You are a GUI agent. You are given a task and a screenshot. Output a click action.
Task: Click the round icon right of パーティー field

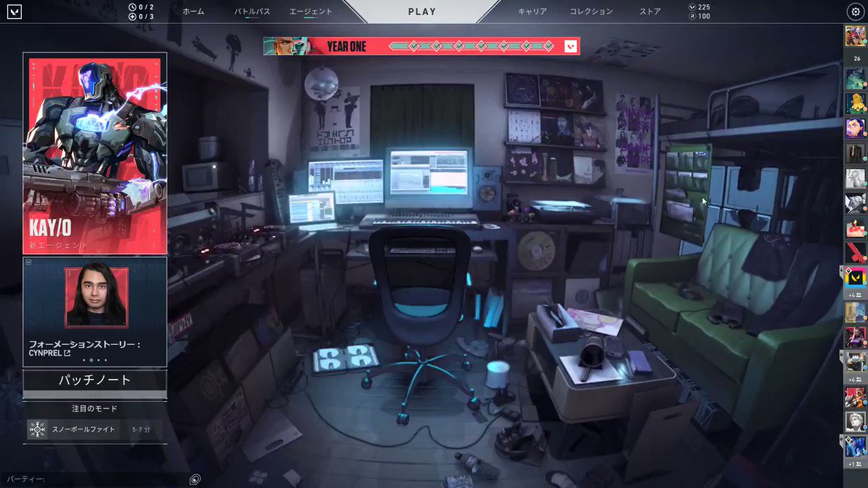(x=195, y=479)
